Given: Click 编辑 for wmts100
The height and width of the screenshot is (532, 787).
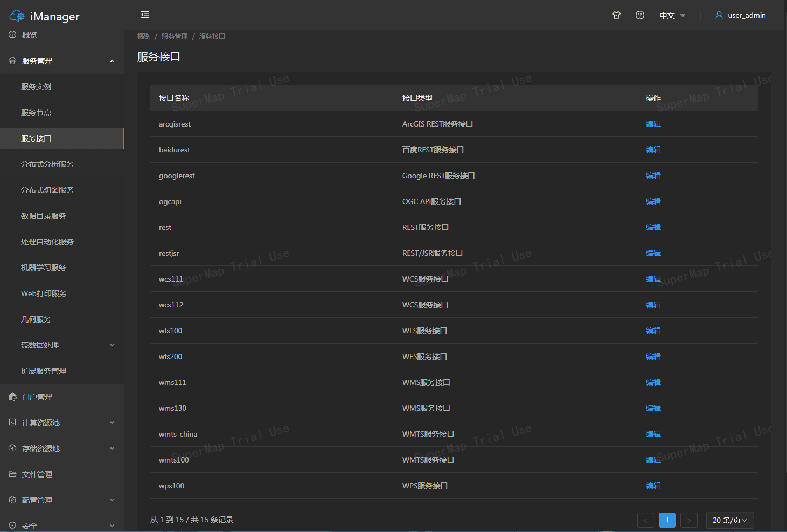Looking at the screenshot, I should [653, 460].
